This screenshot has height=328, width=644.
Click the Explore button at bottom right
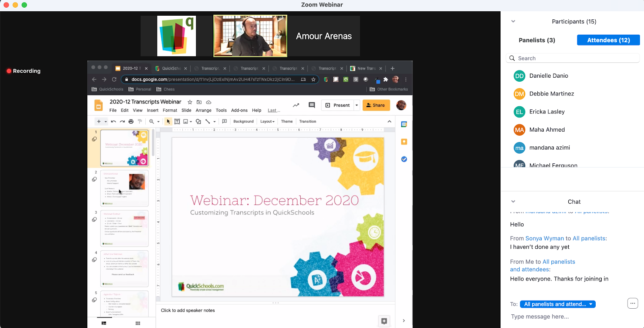pyautogui.click(x=384, y=321)
